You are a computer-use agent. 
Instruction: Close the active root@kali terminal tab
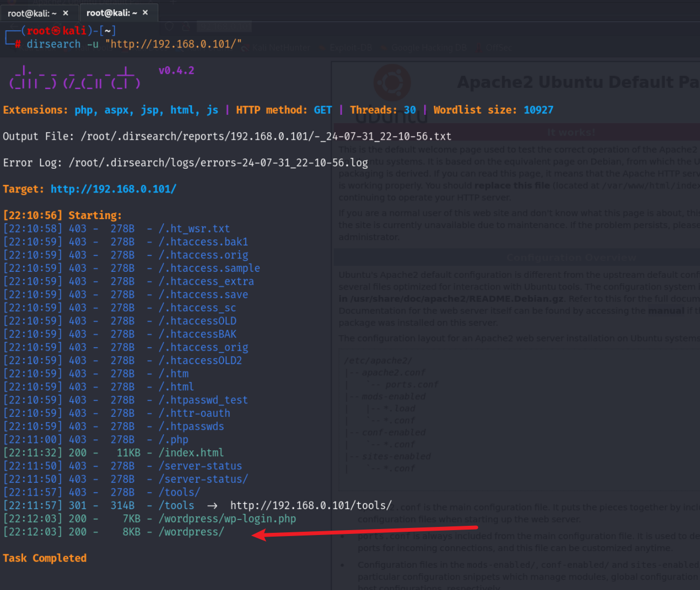coord(145,12)
